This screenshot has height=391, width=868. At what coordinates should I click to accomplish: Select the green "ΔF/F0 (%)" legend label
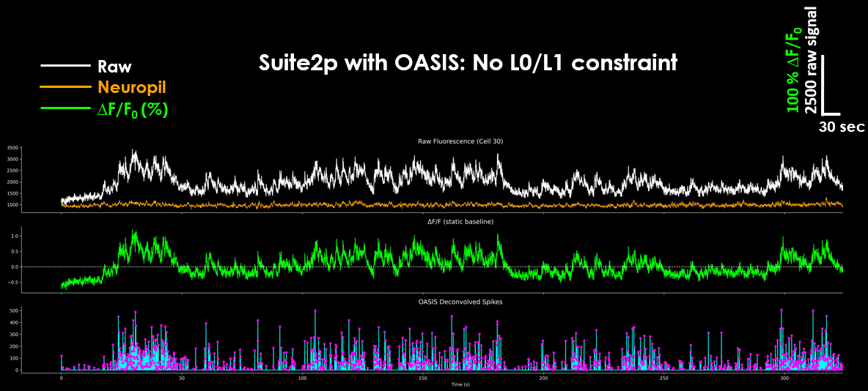point(133,109)
